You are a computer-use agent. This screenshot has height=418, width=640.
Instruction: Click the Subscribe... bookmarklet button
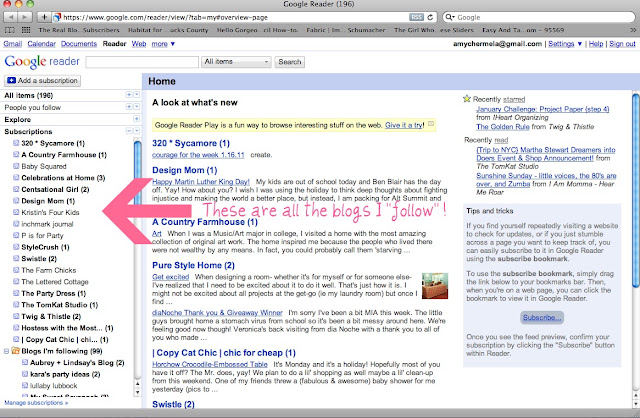pyautogui.click(x=542, y=318)
